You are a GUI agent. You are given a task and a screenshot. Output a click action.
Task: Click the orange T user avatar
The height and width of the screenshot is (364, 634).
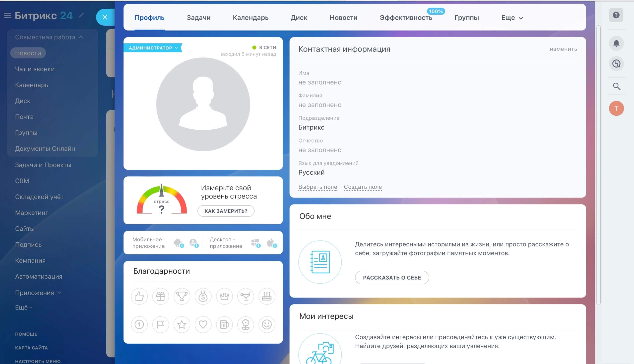pyautogui.click(x=616, y=108)
